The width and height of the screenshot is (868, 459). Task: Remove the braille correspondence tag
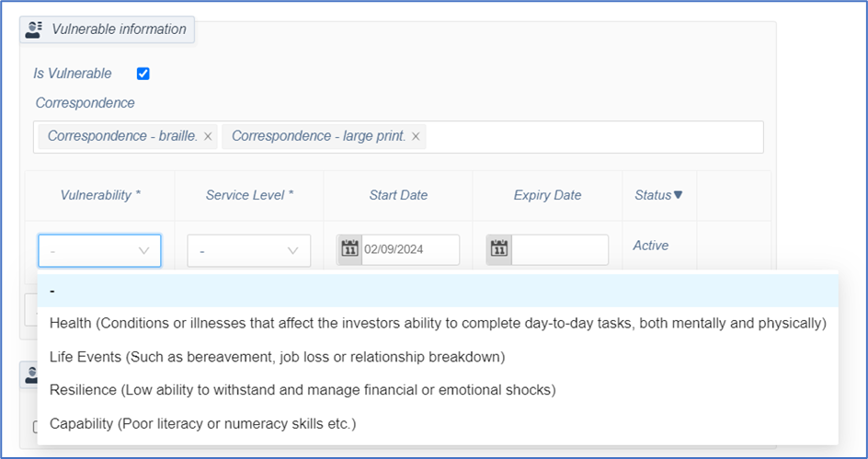click(x=208, y=137)
